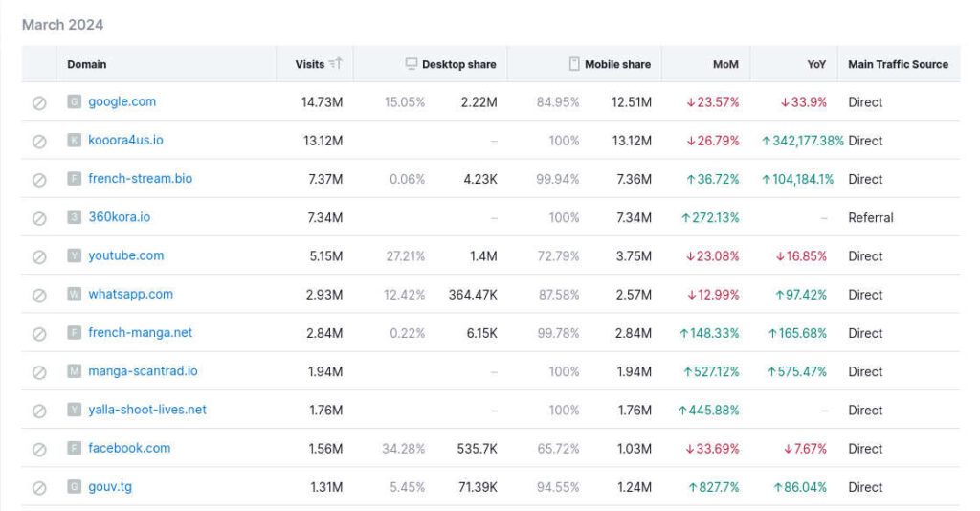Open the whatsapp.com domain link
The height and width of the screenshot is (511, 980).
130,294
